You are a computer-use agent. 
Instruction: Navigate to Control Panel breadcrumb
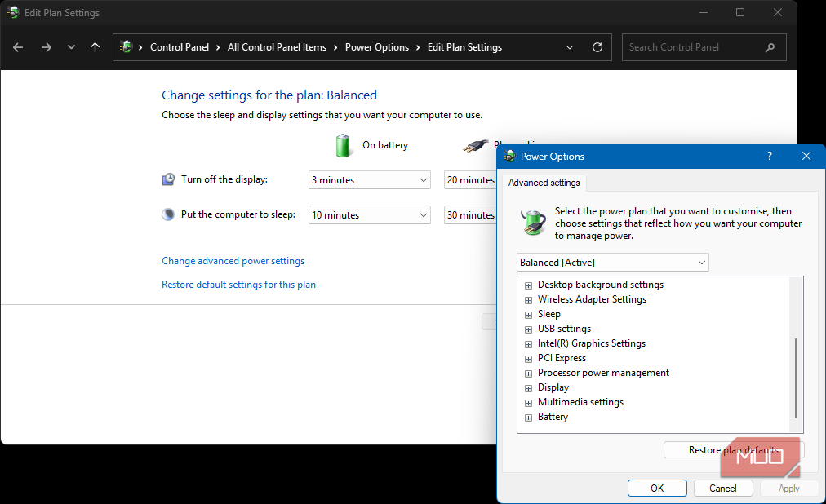point(179,47)
